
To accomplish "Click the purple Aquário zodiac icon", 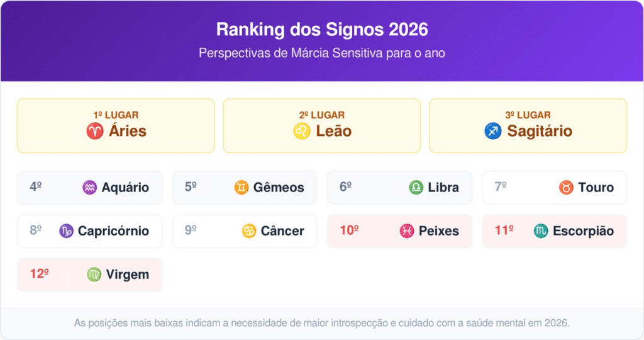I will [x=91, y=188].
